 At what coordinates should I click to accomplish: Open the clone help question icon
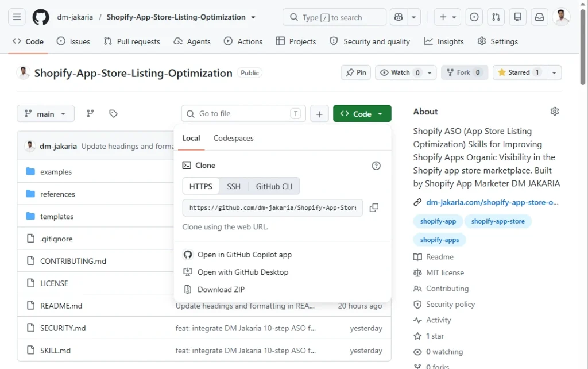click(376, 166)
